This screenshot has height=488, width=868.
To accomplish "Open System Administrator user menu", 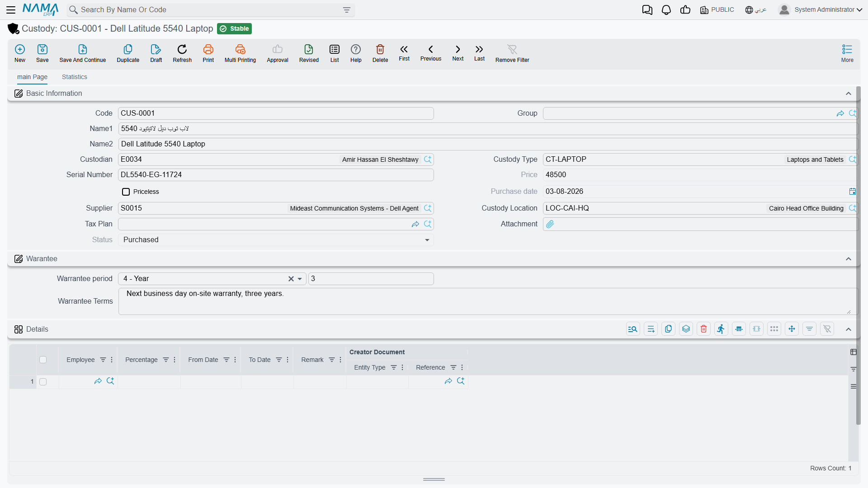I will [821, 9].
